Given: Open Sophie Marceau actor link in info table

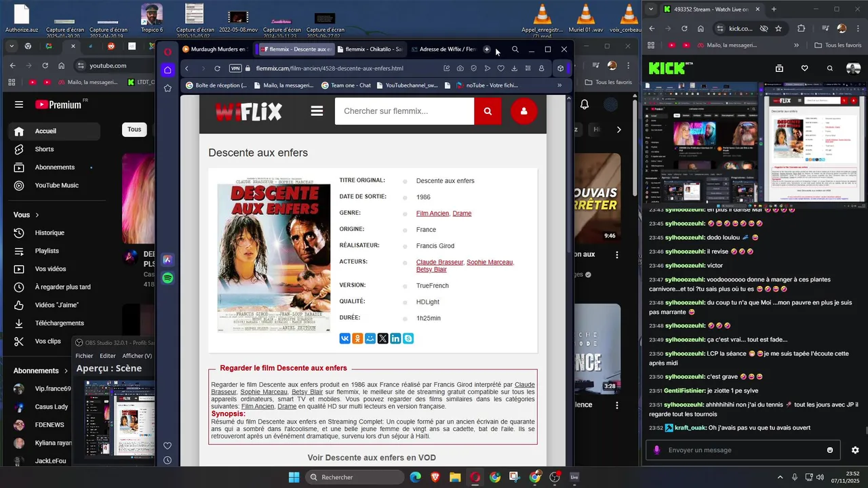Looking at the screenshot, I should (490, 262).
